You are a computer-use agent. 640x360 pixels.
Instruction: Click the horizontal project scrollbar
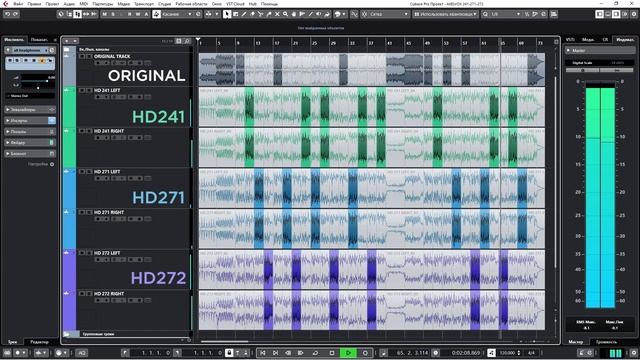click(224, 341)
